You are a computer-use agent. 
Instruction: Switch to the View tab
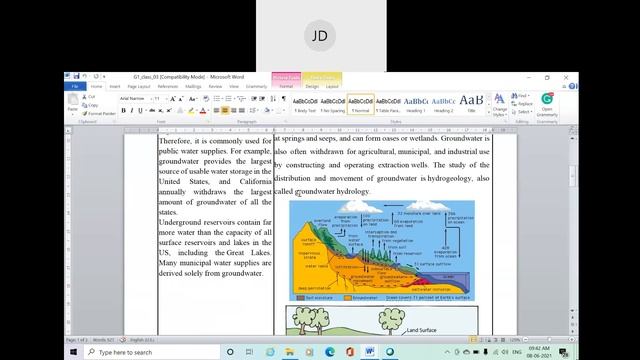tap(234, 87)
